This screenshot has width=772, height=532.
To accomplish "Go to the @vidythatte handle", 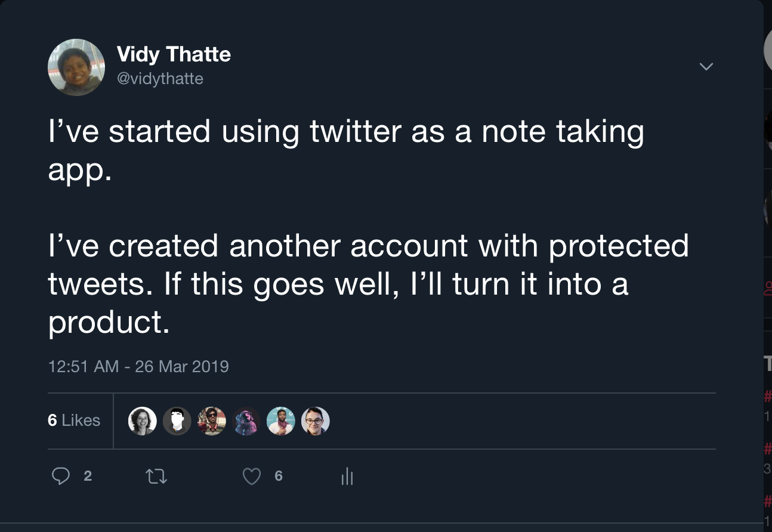I will [160, 79].
